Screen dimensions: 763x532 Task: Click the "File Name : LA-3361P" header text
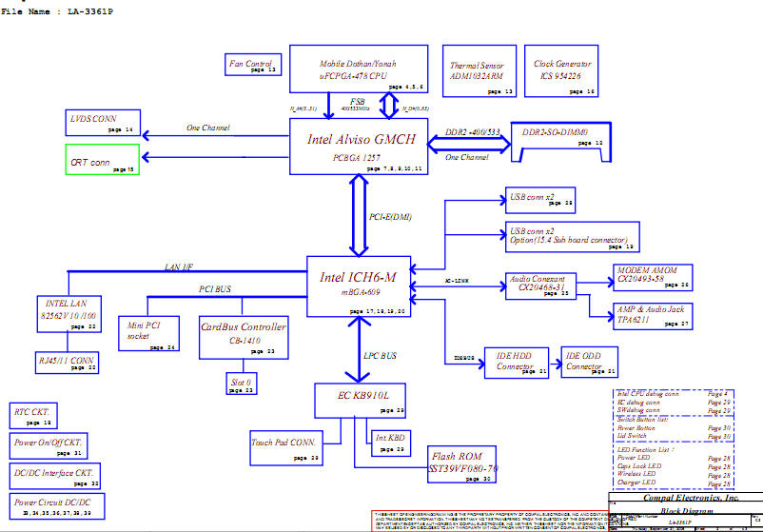tap(57, 11)
